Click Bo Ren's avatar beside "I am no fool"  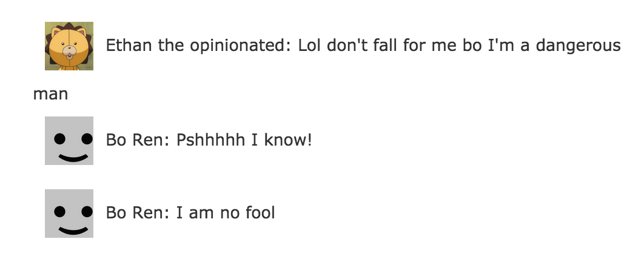[x=69, y=213]
